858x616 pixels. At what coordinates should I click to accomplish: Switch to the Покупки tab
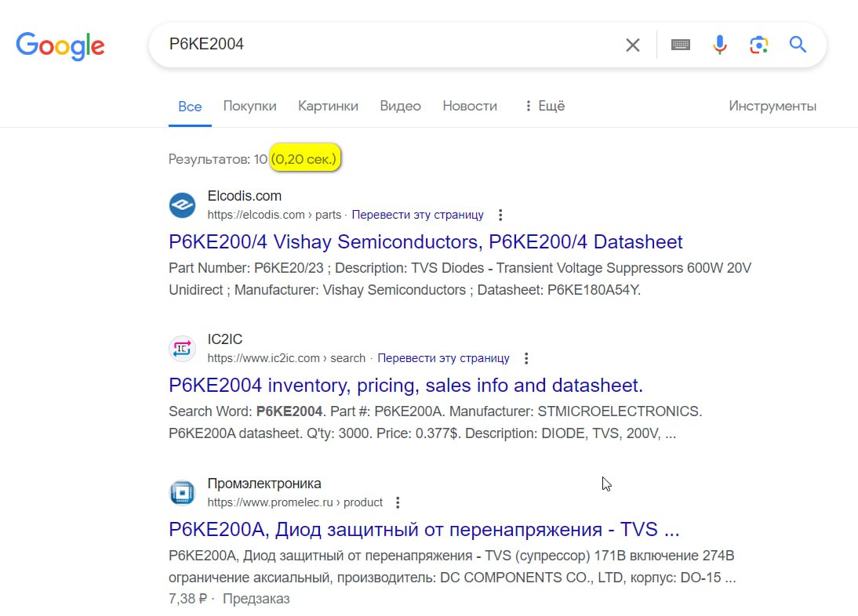click(249, 106)
